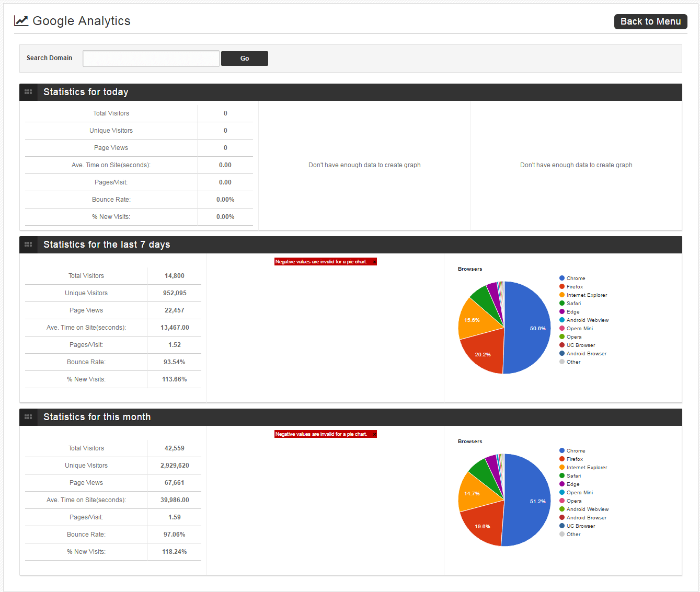Select the 50.6% Chrome pie slice
Viewport: 700px width, 592px height.
[528, 328]
